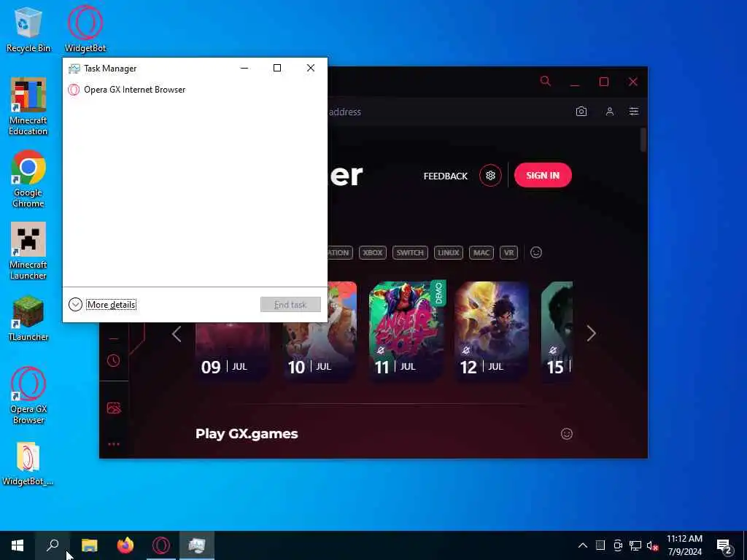Click the Opera GX address bar field

point(448,112)
